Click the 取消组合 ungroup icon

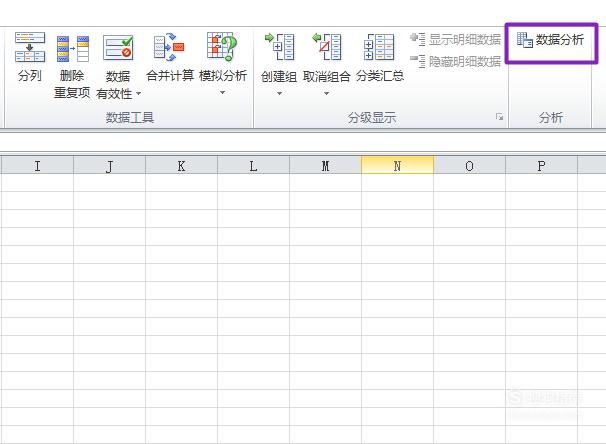pyautogui.click(x=327, y=47)
